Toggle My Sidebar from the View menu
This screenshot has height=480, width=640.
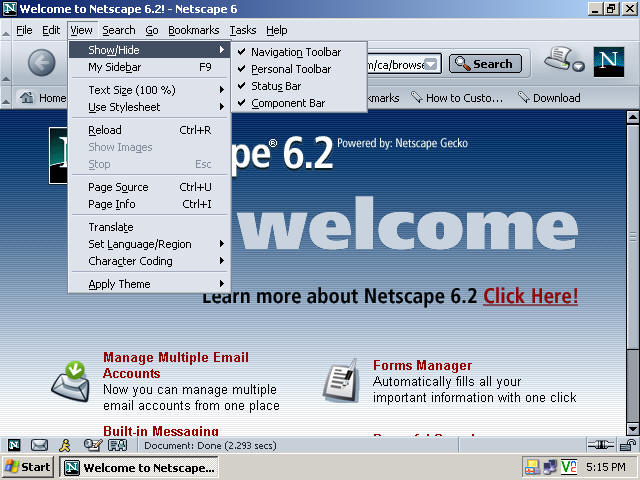(150, 67)
